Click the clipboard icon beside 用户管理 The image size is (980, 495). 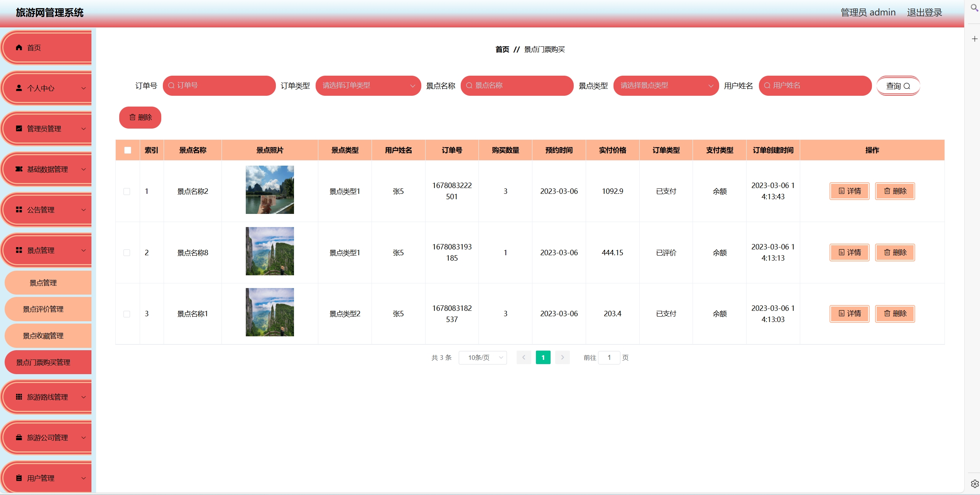coord(19,478)
